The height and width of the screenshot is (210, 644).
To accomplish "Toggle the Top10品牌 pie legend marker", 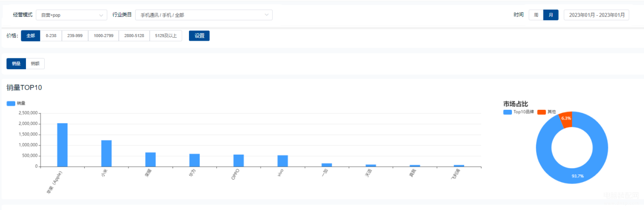I will 507,112.
